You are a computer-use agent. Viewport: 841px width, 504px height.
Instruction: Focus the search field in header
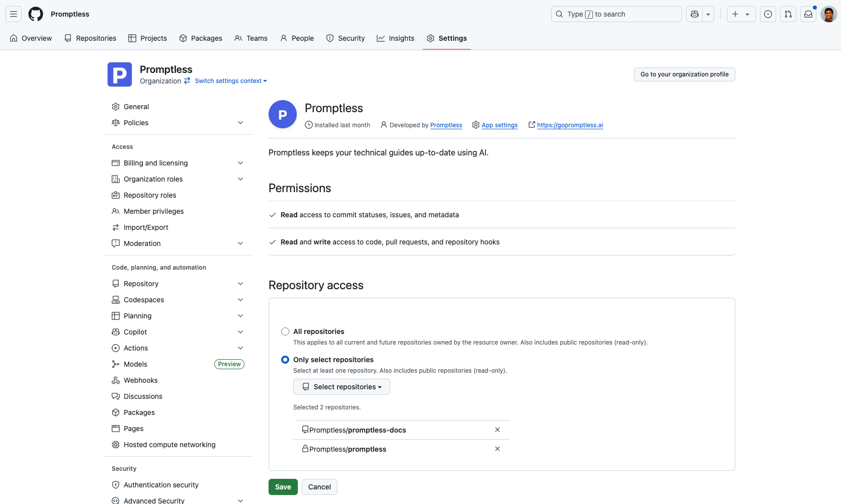tap(617, 14)
